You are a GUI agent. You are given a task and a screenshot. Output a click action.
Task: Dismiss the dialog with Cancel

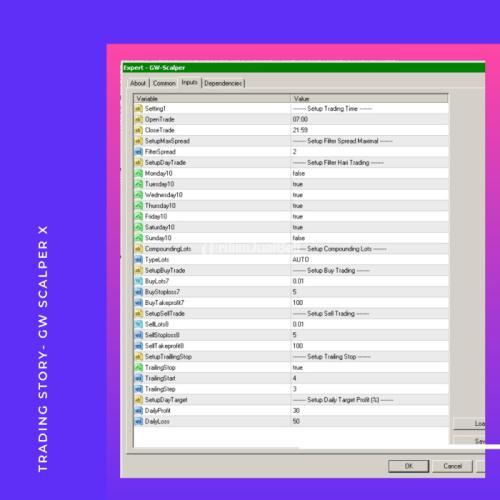pos(452,466)
